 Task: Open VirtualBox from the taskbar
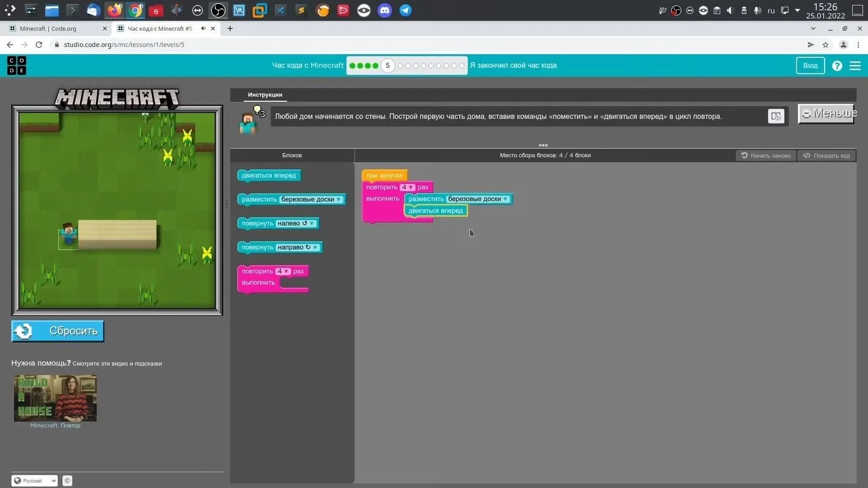pos(260,10)
